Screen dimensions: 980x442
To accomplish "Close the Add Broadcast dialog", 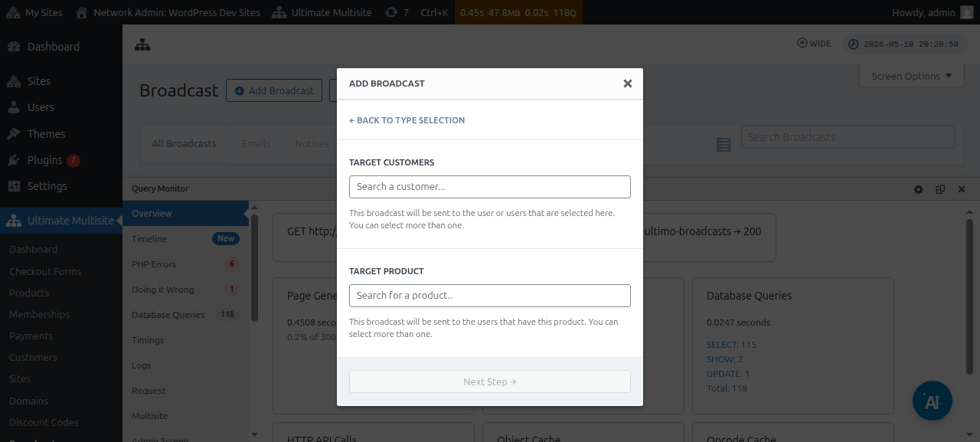I will pyautogui.click(x=628, y=83).
